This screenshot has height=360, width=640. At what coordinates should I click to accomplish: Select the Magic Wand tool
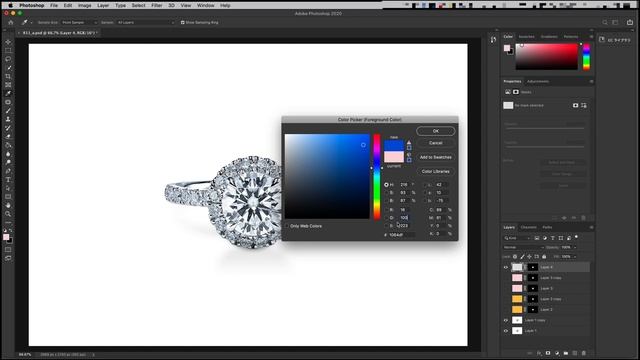(8, 68)
